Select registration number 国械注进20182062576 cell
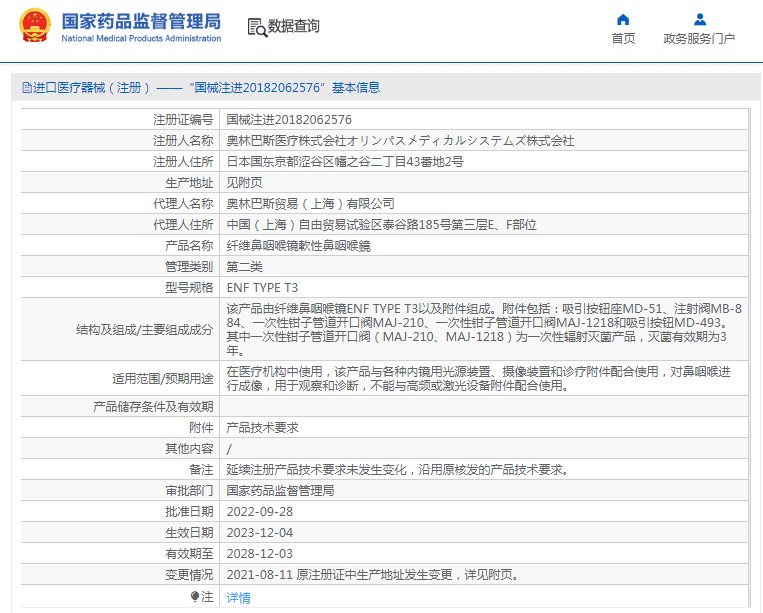Screen dimensions: 763x613 pos(289,120)
